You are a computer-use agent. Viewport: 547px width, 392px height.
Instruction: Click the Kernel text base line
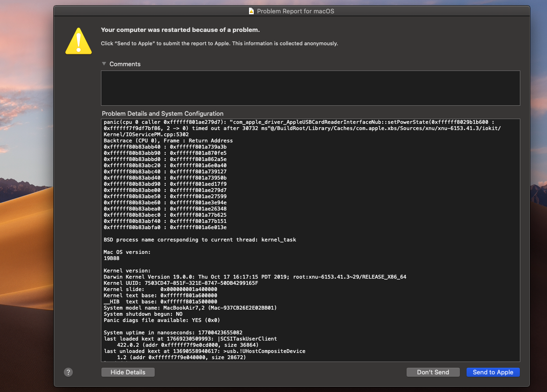(160, 295)
